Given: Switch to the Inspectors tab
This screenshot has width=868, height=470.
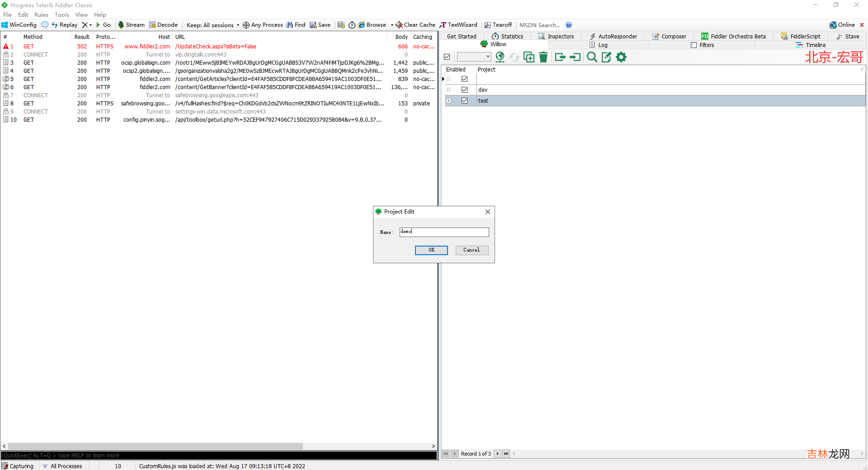Looking at the screenshot, I should [556, 37].
